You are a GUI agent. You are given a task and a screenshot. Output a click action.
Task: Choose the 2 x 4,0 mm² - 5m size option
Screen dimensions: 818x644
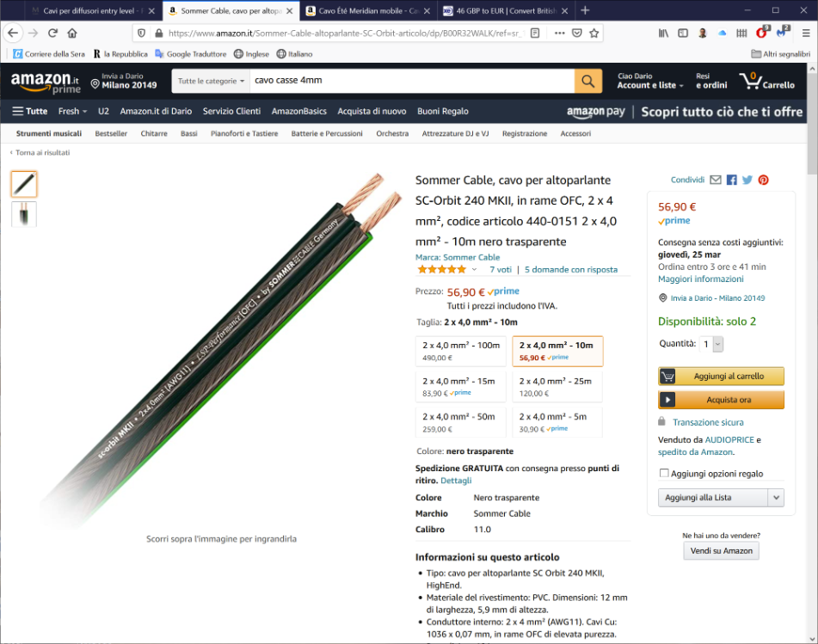pos(557,422)
